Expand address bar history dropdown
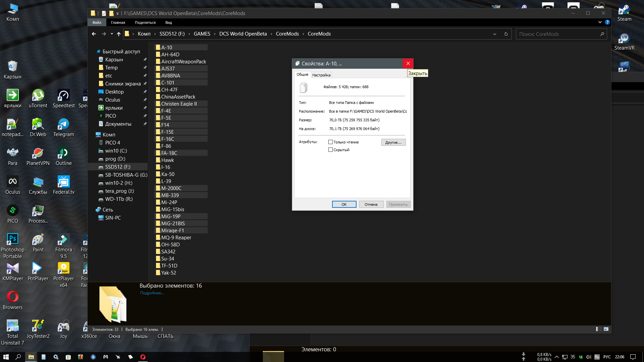 coord(495,34)
